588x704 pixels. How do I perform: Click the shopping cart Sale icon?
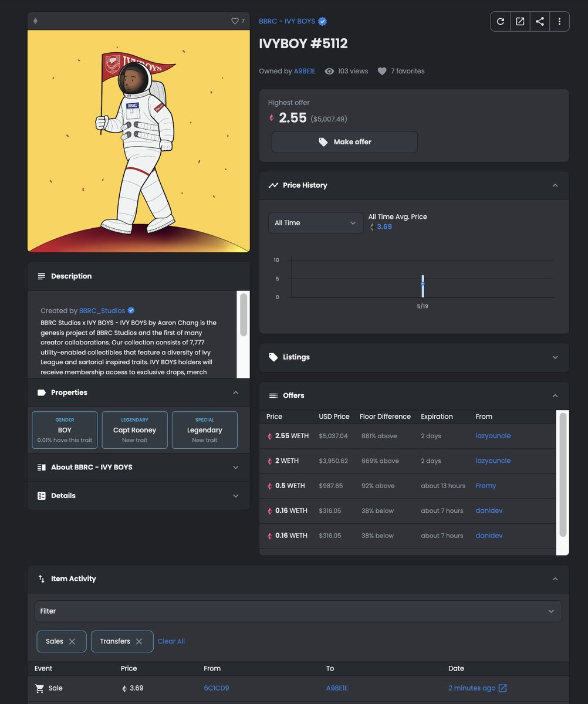point(39,688)
